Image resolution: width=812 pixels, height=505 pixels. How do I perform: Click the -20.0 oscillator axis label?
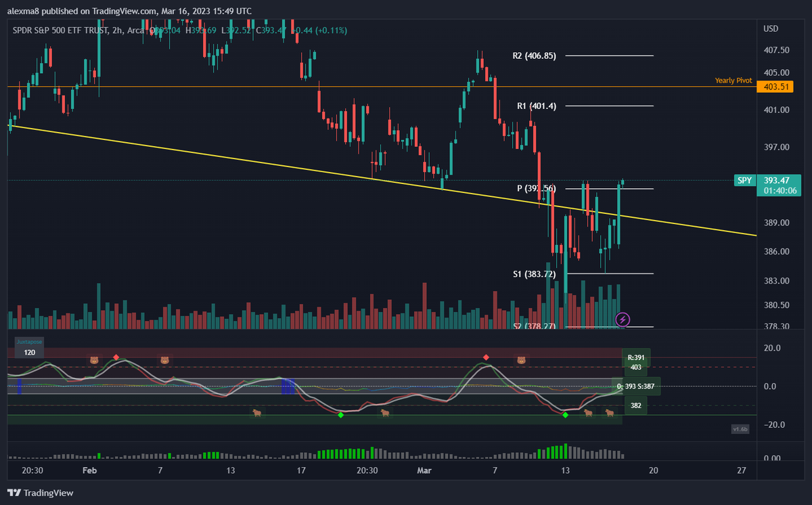click(x=774, y=424)
